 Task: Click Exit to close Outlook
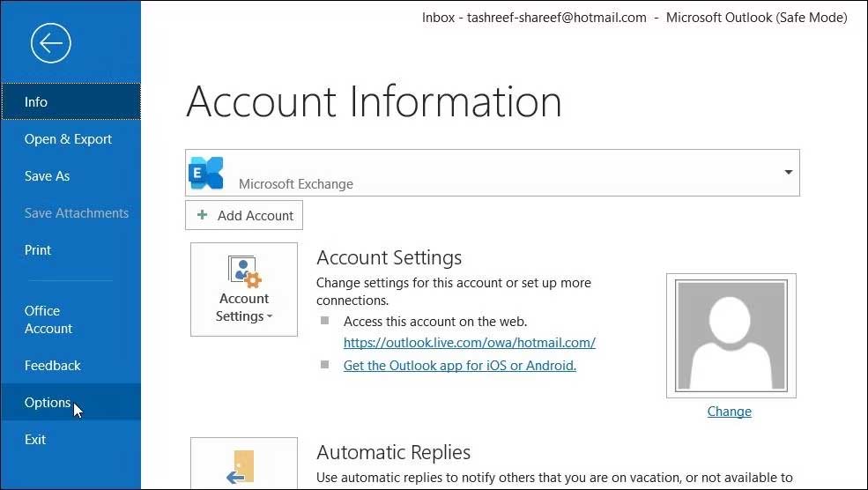pyautogui.click(x=35, y=440)
